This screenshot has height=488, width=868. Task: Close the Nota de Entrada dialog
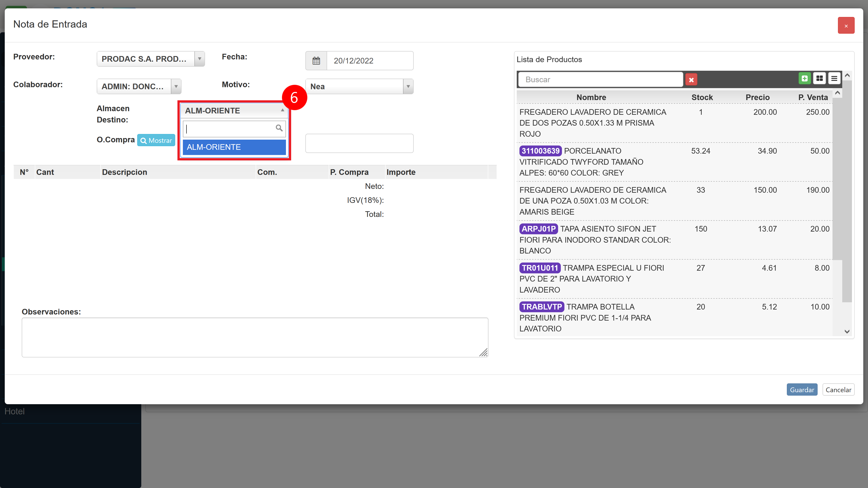point(846,26)
